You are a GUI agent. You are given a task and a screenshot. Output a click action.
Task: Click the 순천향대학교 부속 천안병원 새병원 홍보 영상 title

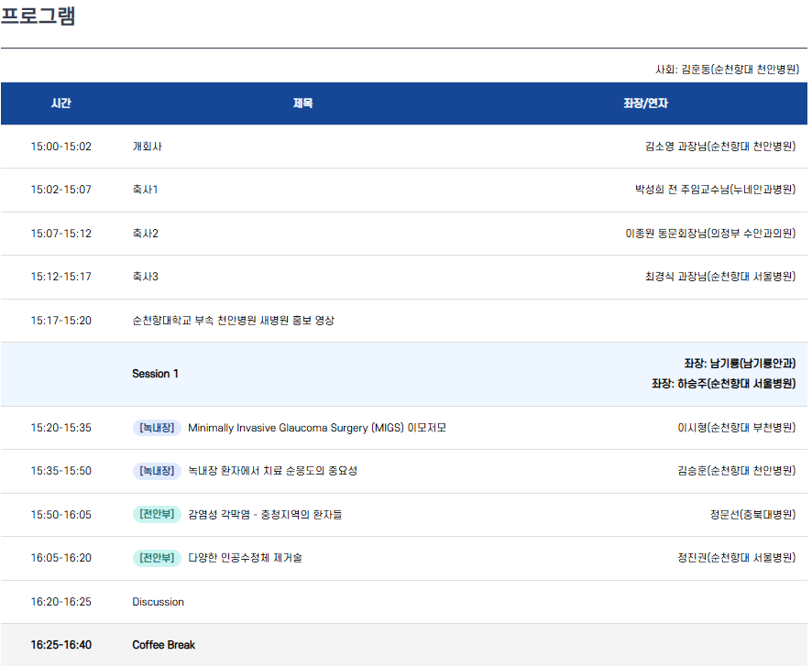[x=233, y=321]
